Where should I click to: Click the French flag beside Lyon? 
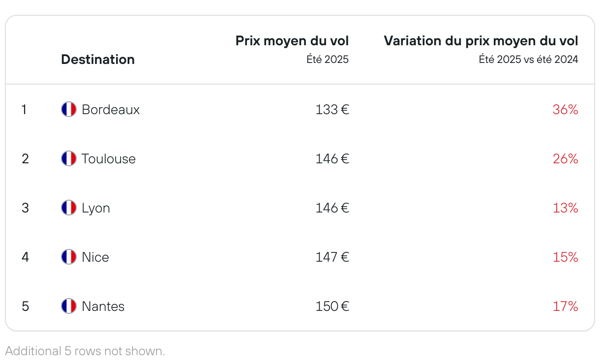69,208
